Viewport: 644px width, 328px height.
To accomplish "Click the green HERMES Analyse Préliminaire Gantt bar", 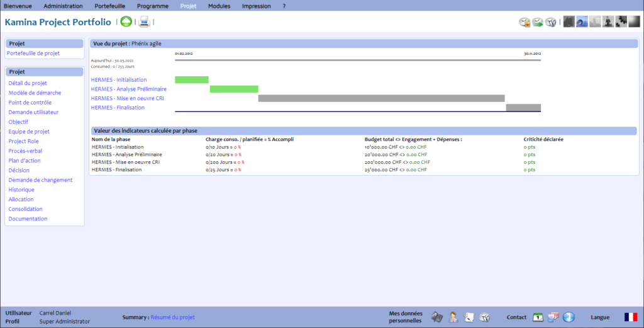I will [234, 89].
